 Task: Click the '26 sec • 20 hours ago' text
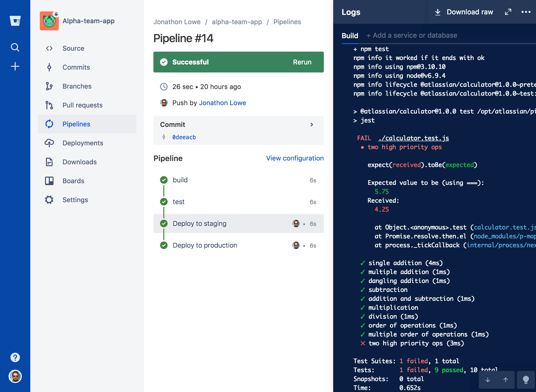point(206,87)
